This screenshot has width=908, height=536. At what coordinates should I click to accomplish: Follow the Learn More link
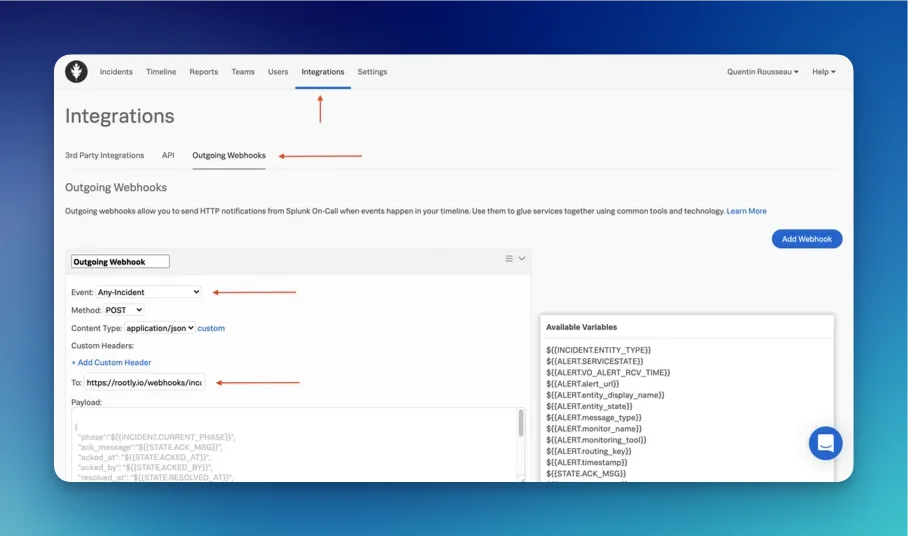click(746, 211)
